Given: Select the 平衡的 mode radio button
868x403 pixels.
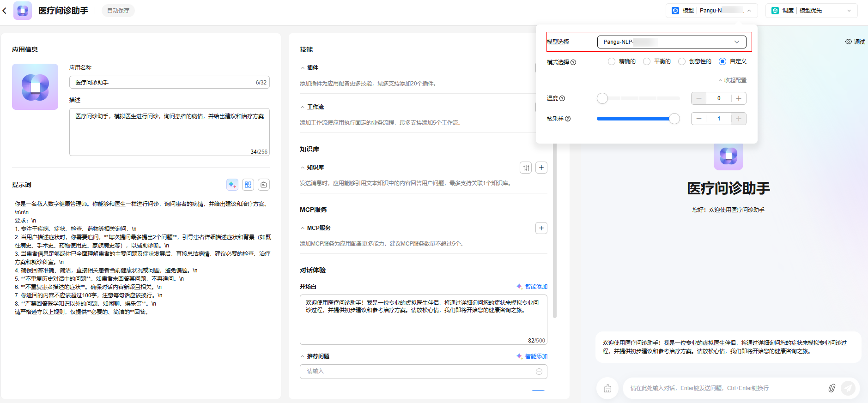Looking at the screenshot, I should coord(647,61).
